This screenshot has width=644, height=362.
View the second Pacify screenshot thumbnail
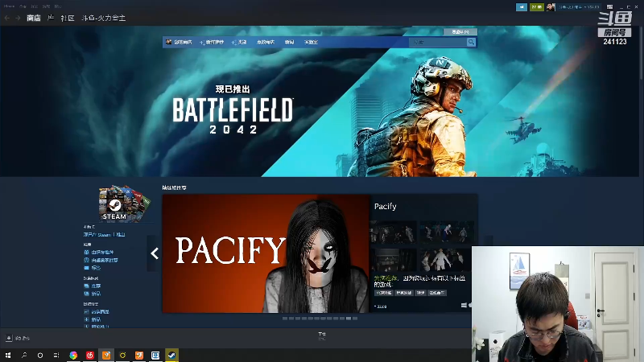point(448,232)
